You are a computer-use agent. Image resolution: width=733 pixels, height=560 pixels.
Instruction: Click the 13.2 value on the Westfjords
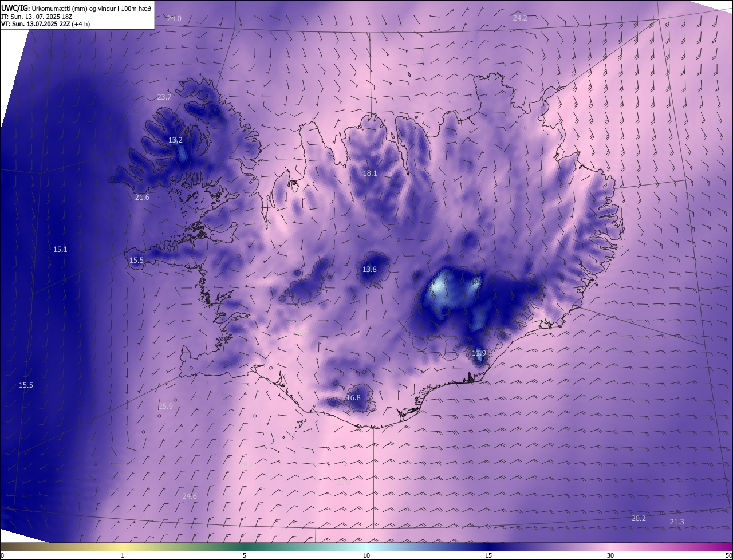tap(175, 140)
